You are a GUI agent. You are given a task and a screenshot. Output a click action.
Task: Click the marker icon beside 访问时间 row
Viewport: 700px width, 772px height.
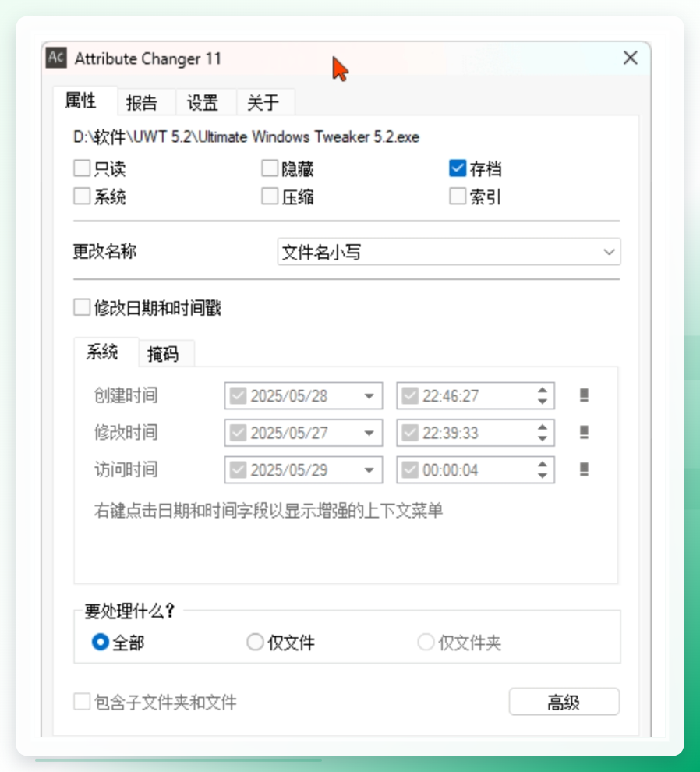[584, 469]
